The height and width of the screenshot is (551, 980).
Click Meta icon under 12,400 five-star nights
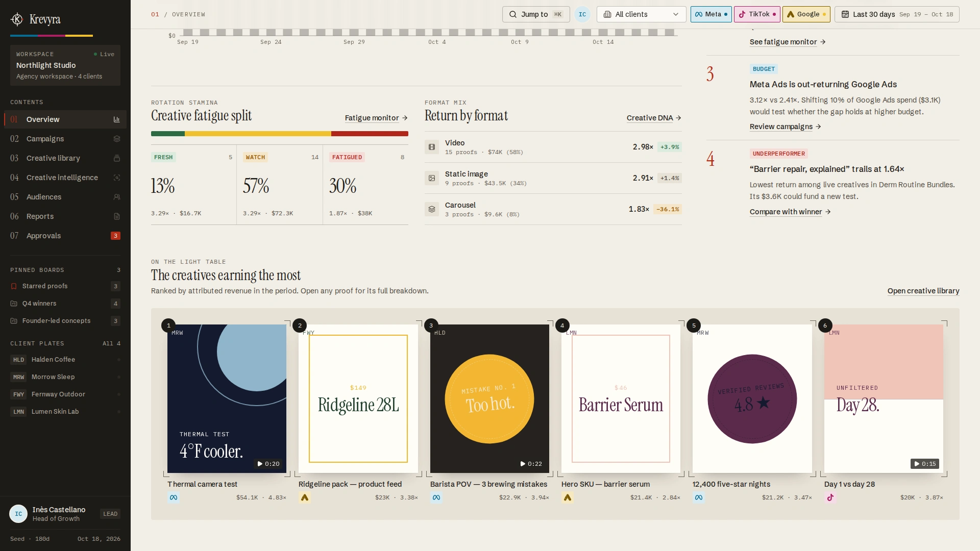point(699,497)
